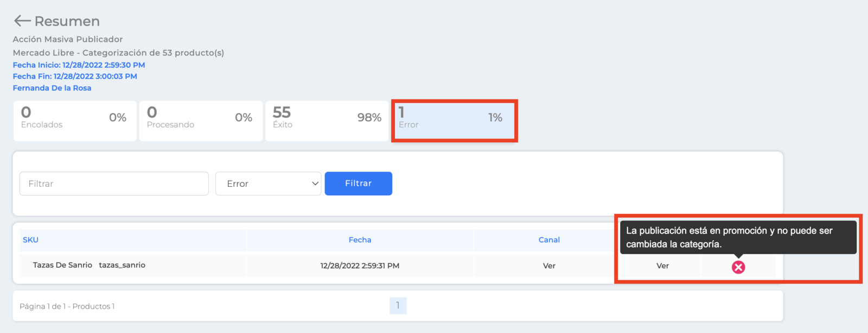This screenshot has height=333, width=868.
Task: Click the back arrow next to Resumen
Action: (22, 21)
